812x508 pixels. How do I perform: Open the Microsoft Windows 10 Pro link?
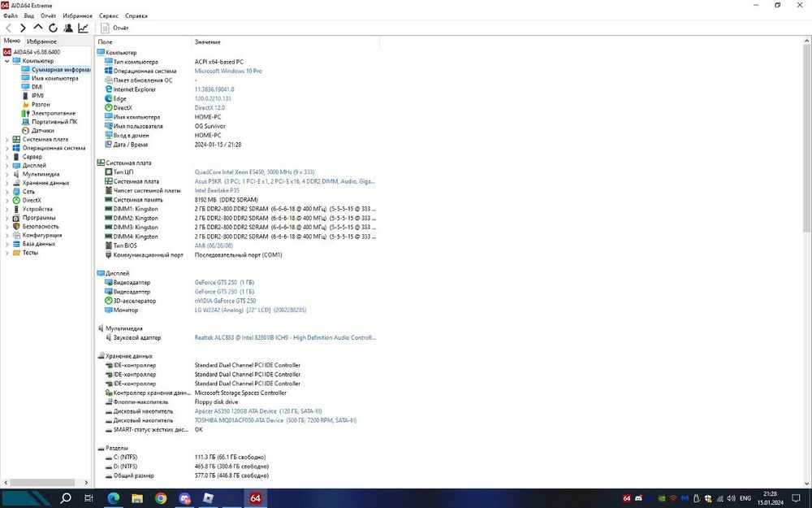point(228,71)
